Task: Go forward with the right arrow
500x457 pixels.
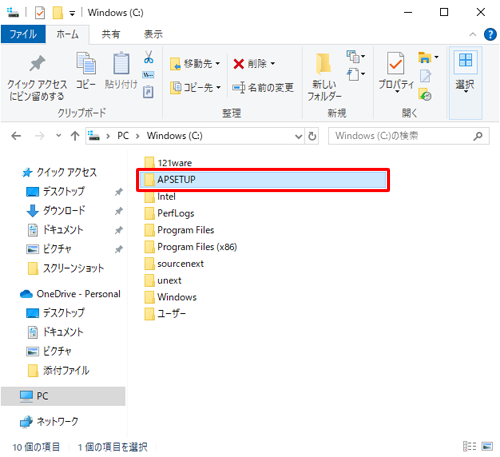Action: click(x=40, y=136)
